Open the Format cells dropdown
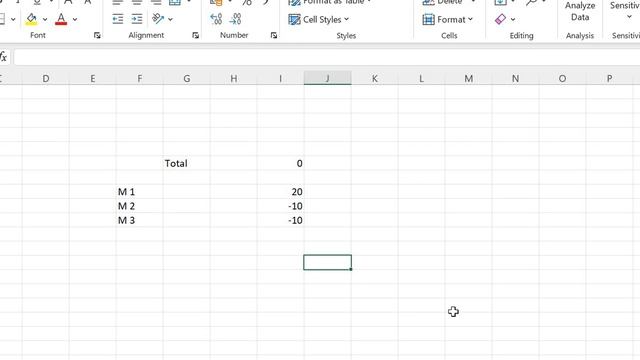This screenshot has width=640, height=360. 447,19
